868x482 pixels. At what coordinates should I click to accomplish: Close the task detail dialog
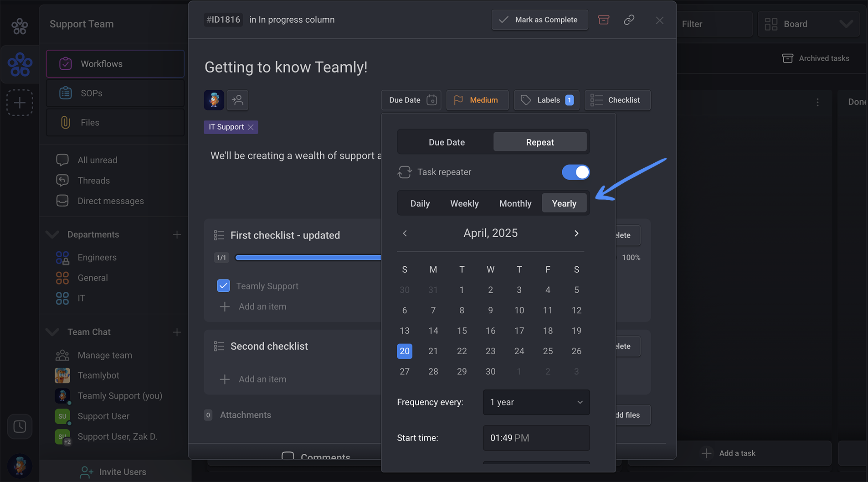(x=659, y=20)
